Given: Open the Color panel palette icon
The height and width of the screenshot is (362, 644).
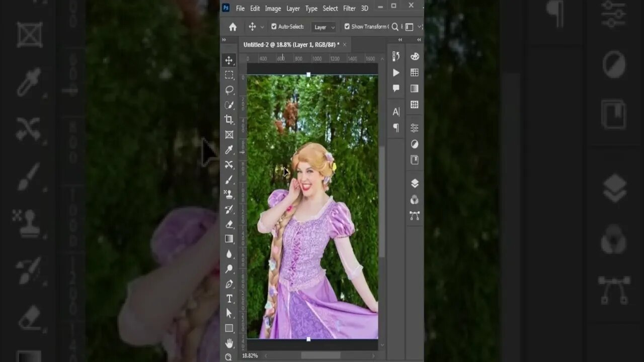Looking at the screenshot, I should 415,56.
